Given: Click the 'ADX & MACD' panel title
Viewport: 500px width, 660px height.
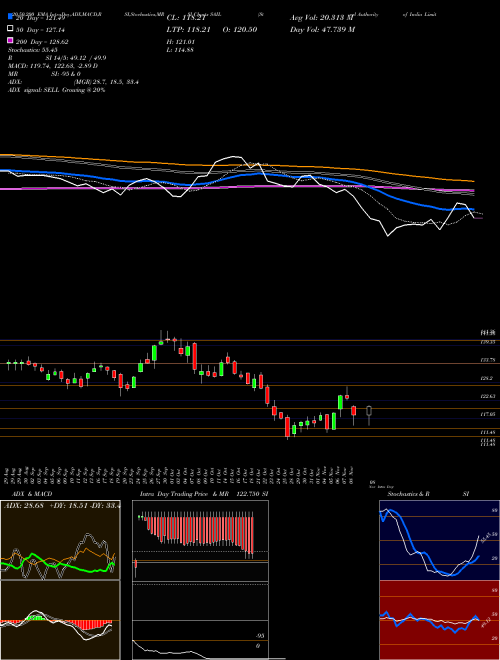Looking at the screenshot, I should tap(32, 494).
